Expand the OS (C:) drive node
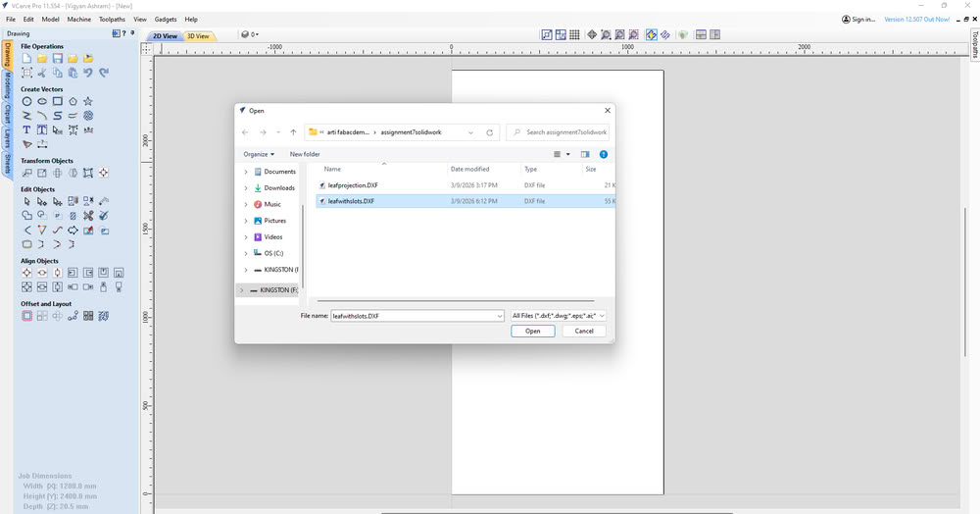This screenshot has width=980, height=514. click(x=246, y=254)
